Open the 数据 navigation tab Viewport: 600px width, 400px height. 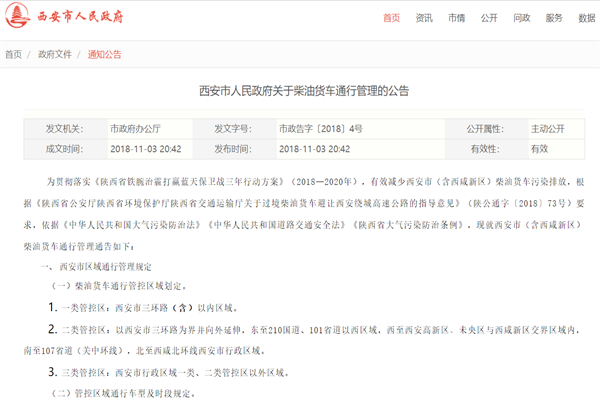click(585, 18)
